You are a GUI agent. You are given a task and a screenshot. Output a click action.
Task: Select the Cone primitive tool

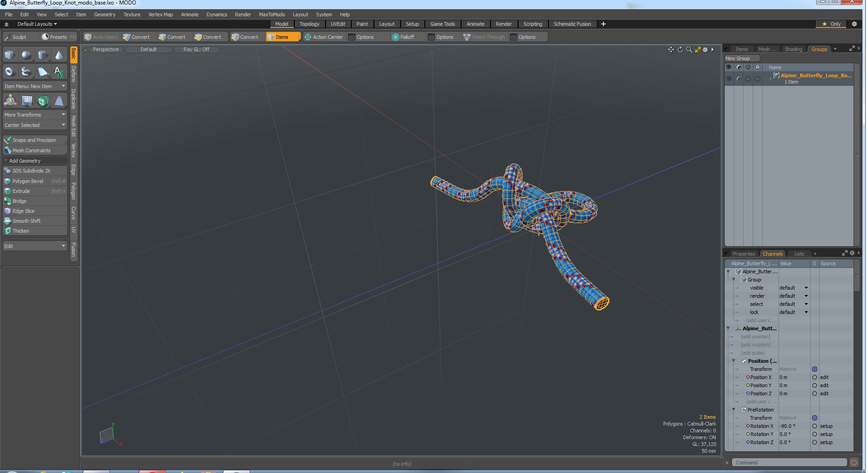tap(59, 55)
